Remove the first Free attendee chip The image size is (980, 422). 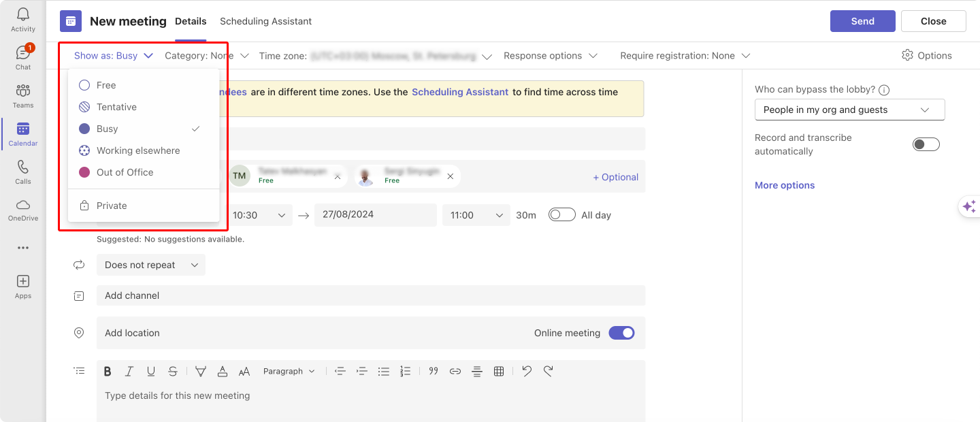coord(338,176)
